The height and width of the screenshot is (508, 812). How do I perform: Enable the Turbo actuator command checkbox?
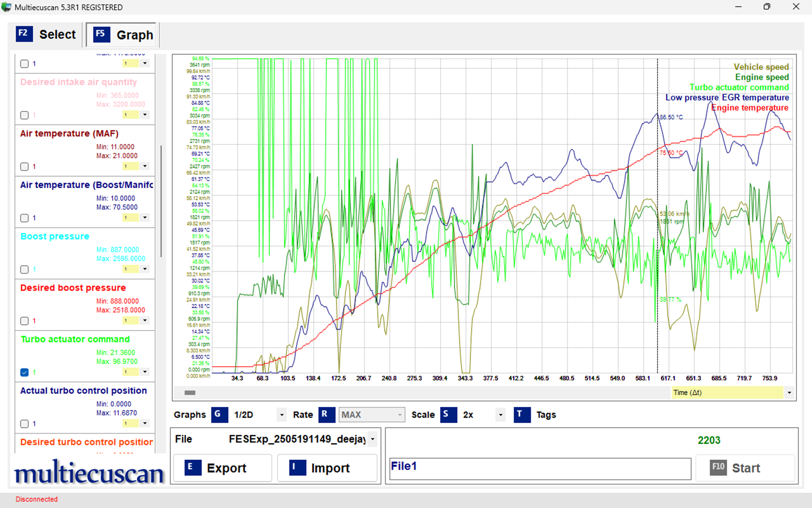24,372
